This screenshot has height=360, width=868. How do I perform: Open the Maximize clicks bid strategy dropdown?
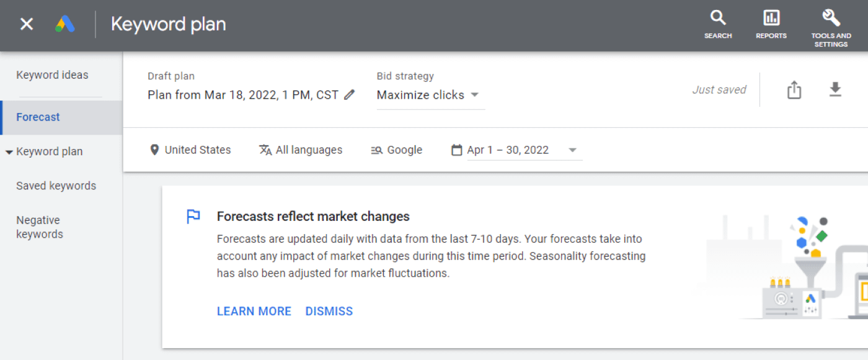429,94
